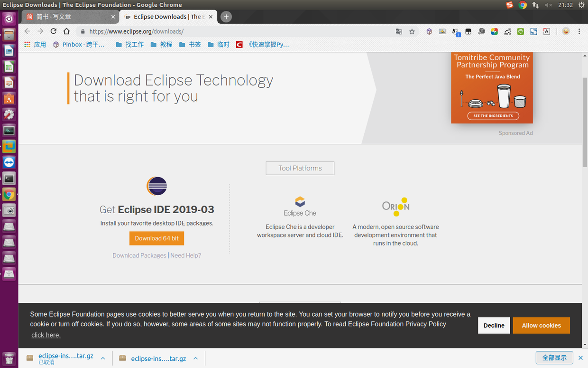Open the 临时 bookmark folder

[x=219, y=45]
